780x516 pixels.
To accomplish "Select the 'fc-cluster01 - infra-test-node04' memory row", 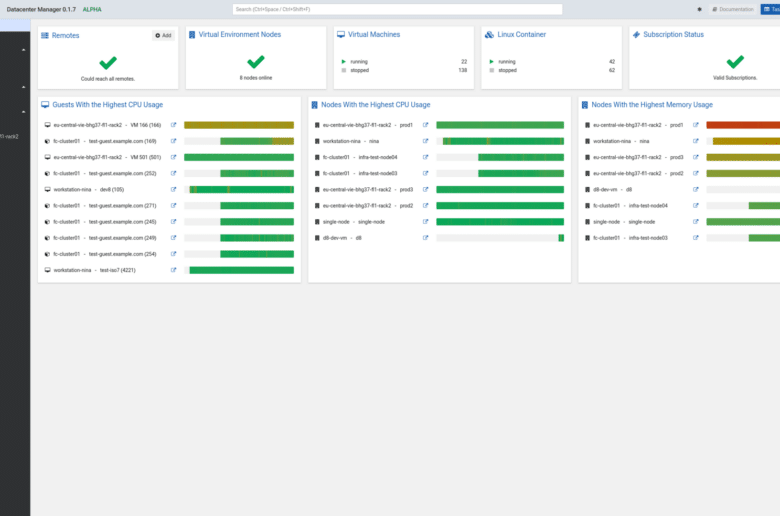I will click(682, 206).
